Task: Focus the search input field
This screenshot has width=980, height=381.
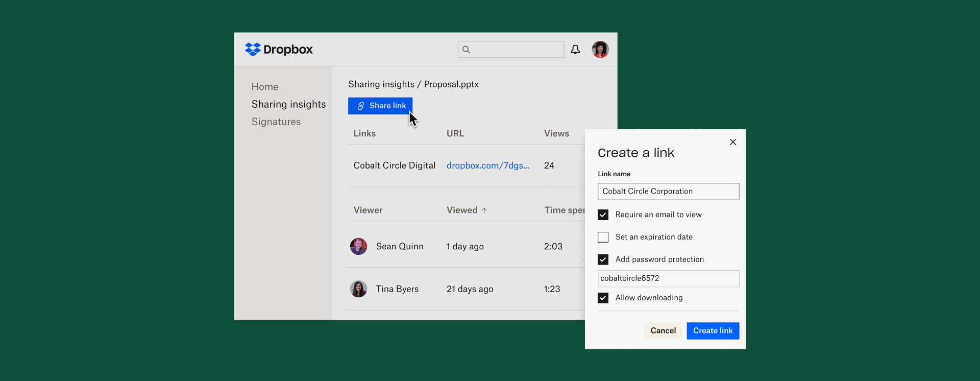Action: pos(511,50)
